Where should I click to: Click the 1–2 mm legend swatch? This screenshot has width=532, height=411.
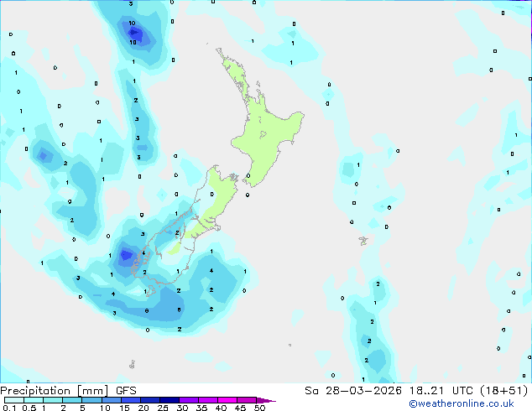[x=53, y=400]
